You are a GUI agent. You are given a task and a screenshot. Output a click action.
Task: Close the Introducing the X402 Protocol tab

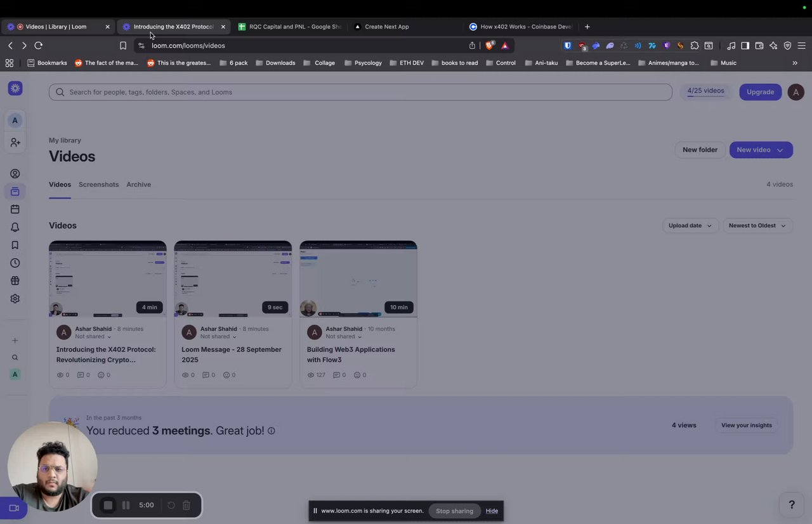coord(223,27)
